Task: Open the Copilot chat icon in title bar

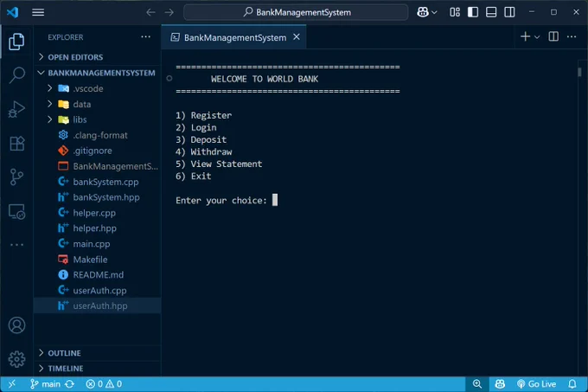Action: click(x=423, y=12)
